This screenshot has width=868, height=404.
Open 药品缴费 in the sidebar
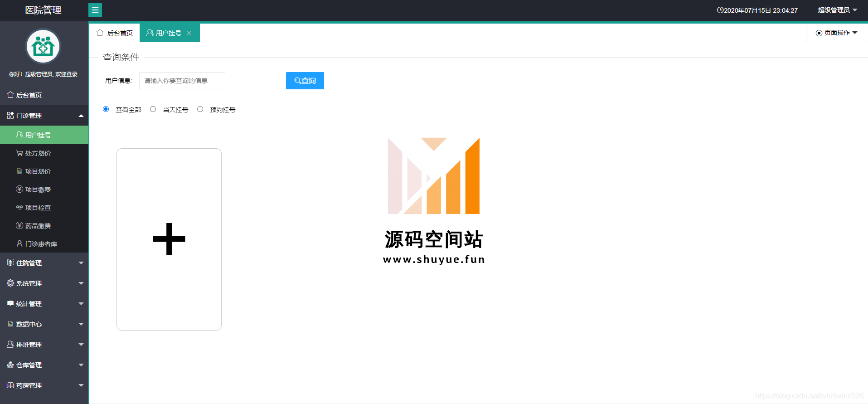pyautogui.click(x=44, y=225)
